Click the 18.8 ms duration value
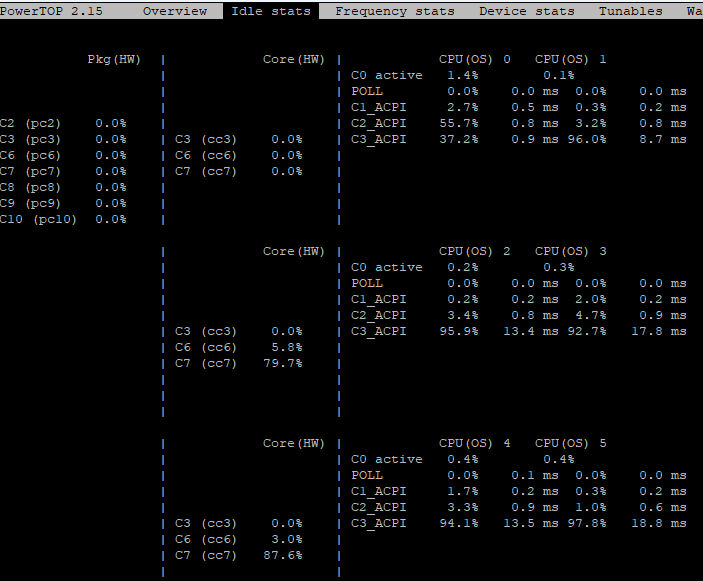703x581 pixels. pyautogui.click(x=659, y=523)
